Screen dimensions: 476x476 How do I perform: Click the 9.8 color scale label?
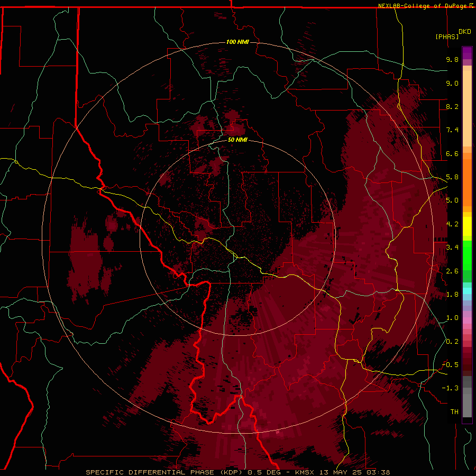[452, 59]
